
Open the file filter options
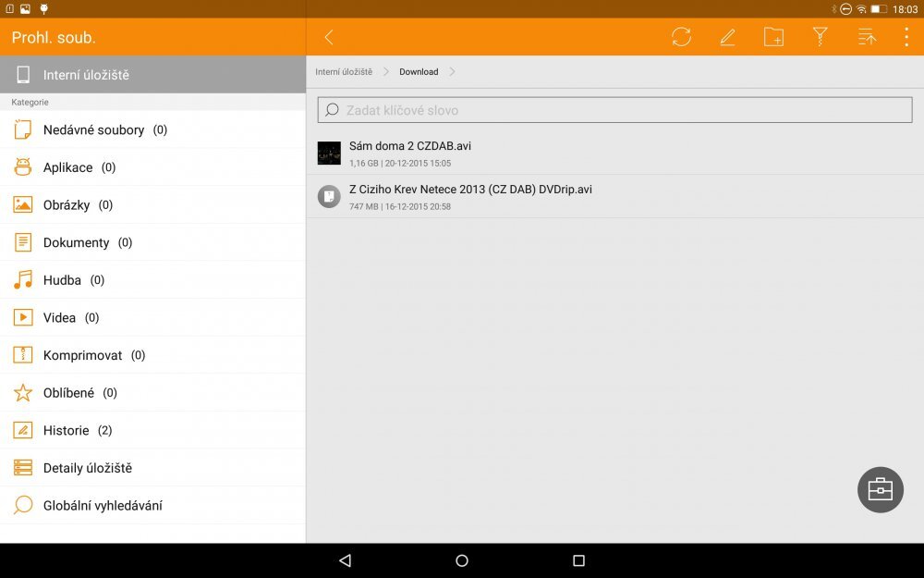coord(820,37)
